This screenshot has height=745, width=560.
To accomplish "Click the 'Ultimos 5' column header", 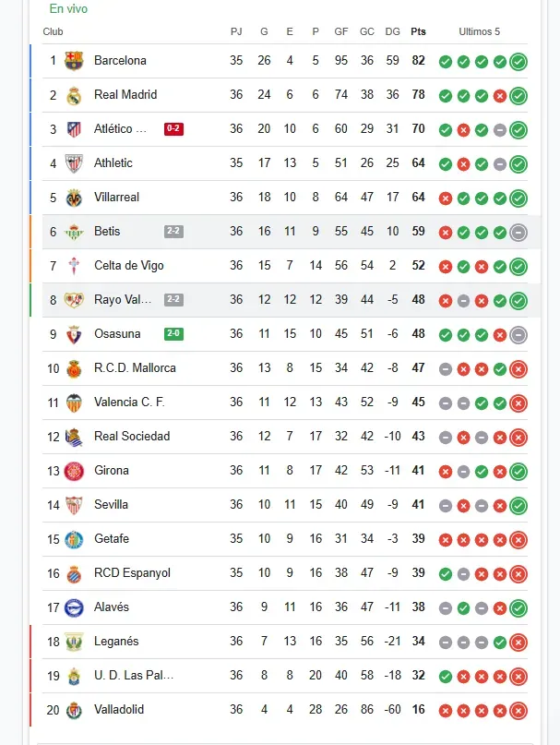I will point(480,32).
